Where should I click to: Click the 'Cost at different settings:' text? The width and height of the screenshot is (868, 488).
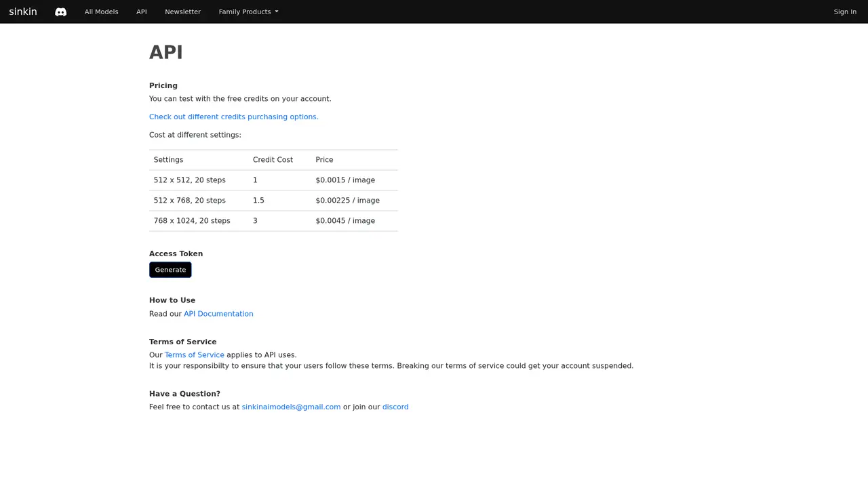pyautogui.click(x=195, y=135)
